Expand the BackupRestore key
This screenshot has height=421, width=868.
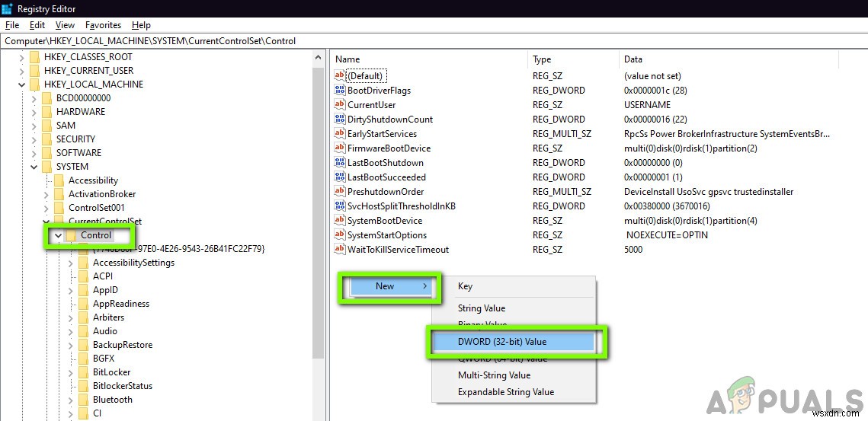pos(70,345)
